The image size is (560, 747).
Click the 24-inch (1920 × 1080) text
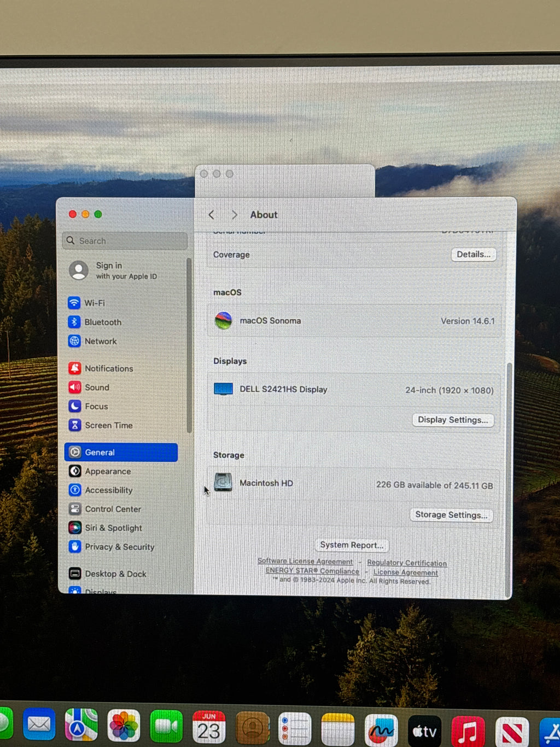point(450,390)
